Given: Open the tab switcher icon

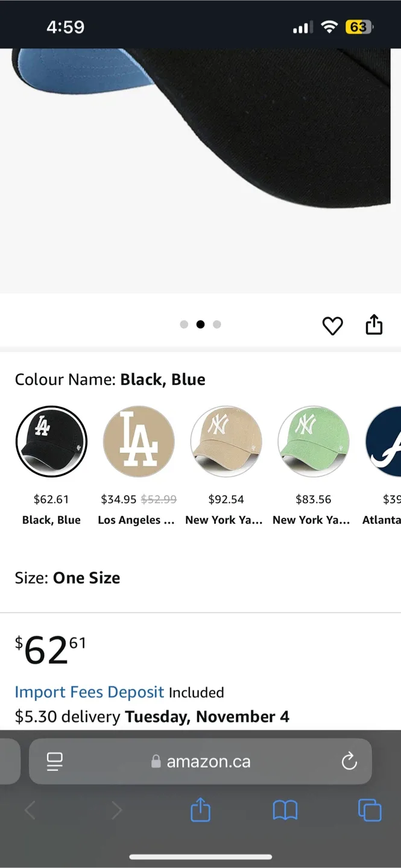Looking at the screenshot, I should [x=369, y=810].
